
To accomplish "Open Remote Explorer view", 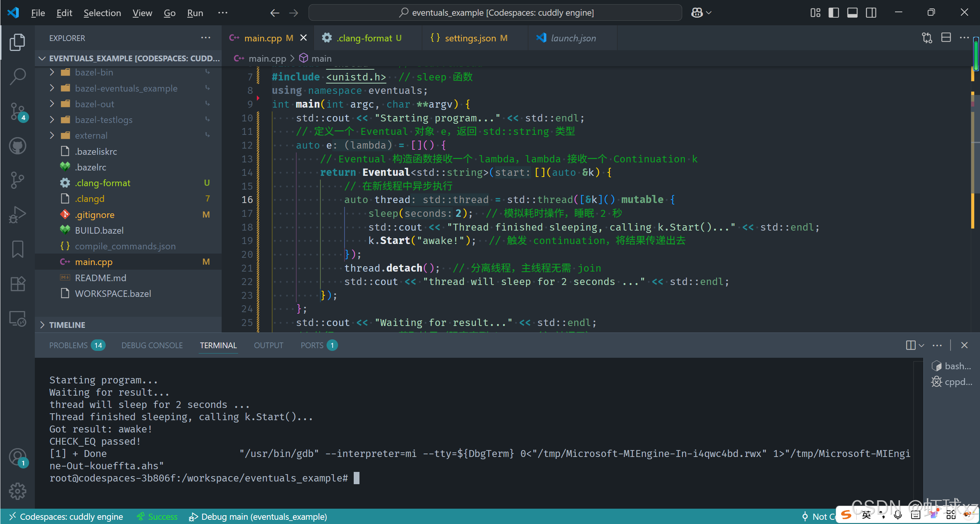I will [18, 318].
